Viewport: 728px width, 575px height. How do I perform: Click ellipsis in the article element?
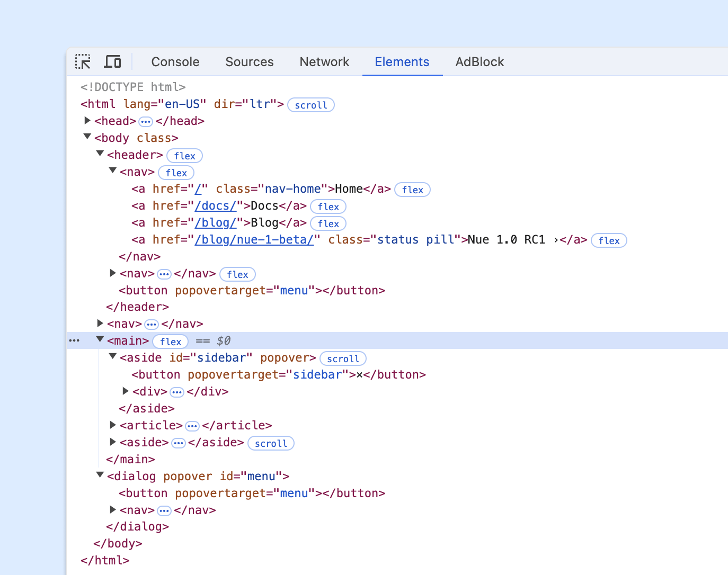click(192, 426)
